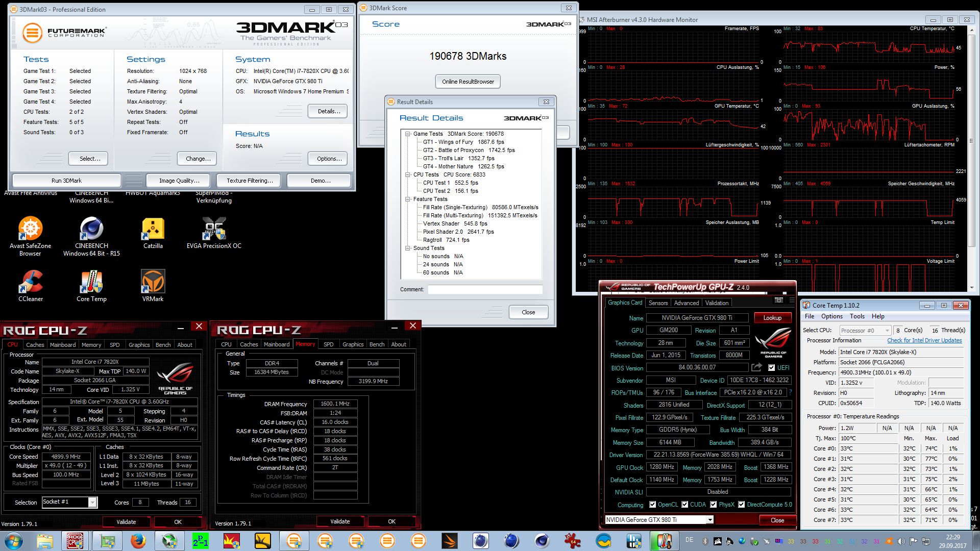Viewport: 980px width, 551px height.
Task: Switch to Caches tab in left CPU-Z window
Action: click(x=35, y=345)
